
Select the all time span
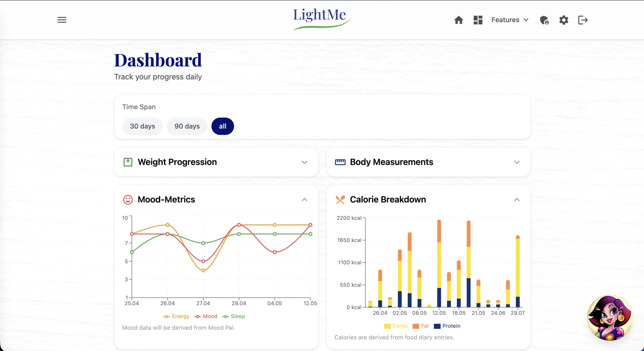click(223, 126)
